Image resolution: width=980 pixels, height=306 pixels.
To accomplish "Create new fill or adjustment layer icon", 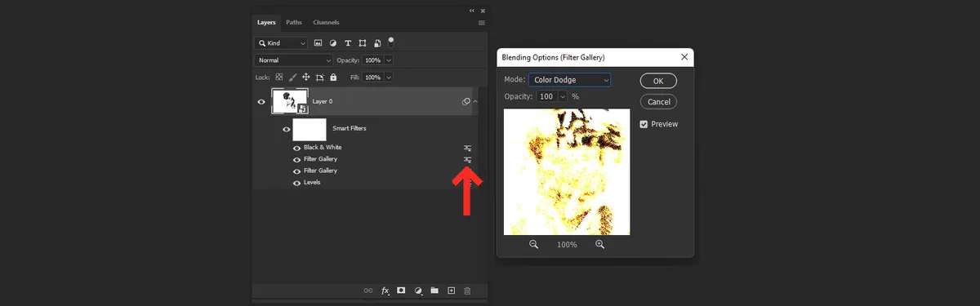I will pyautogui.click(x=418, y=290).
